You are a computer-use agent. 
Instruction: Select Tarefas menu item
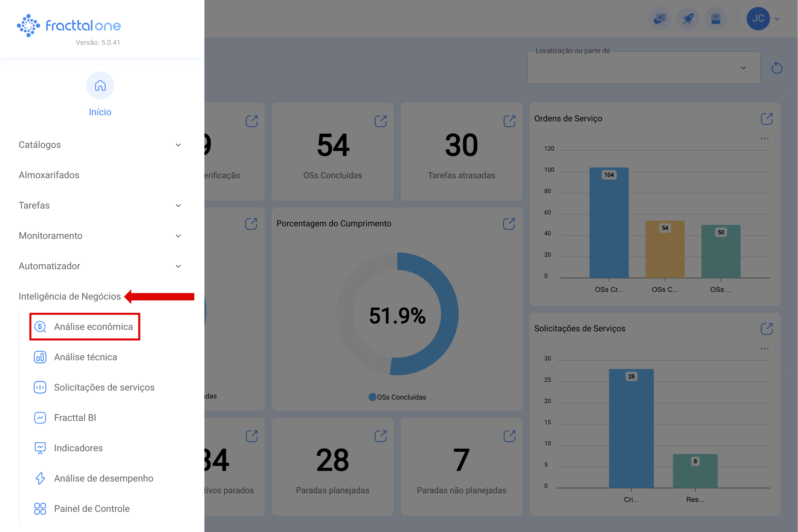(34, 206)
